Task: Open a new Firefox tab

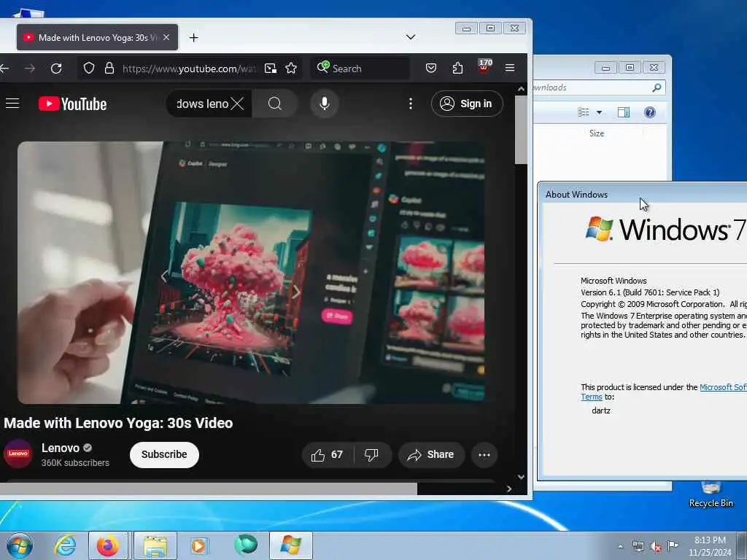Action: coord(193,37)
